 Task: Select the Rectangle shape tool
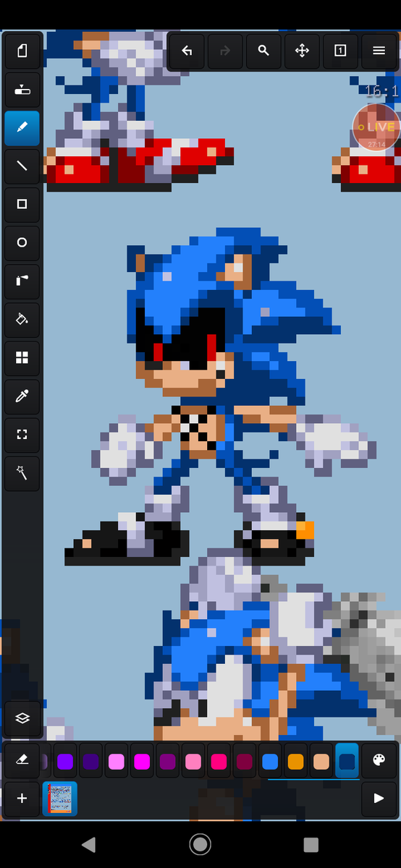tap(22, 204)
